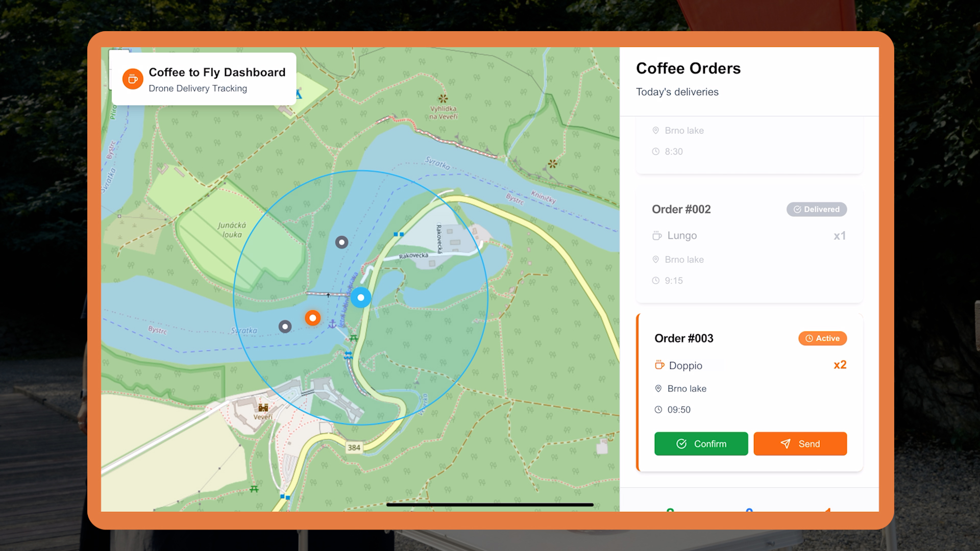Image resolution: width=980 pixels, height=551 pixels.
Task: Click the Rakovecká street label on map
Action: [413, 256]
